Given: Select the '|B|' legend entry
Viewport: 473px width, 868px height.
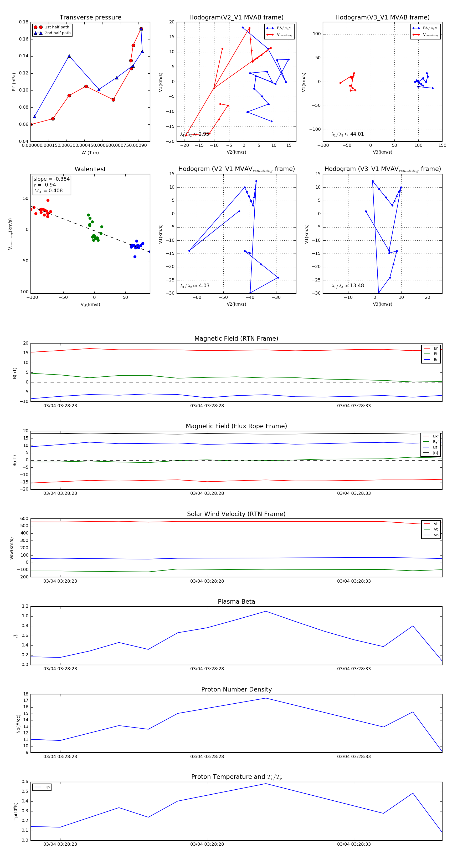Looking at the screenshot, I should (x=431, y=453).
